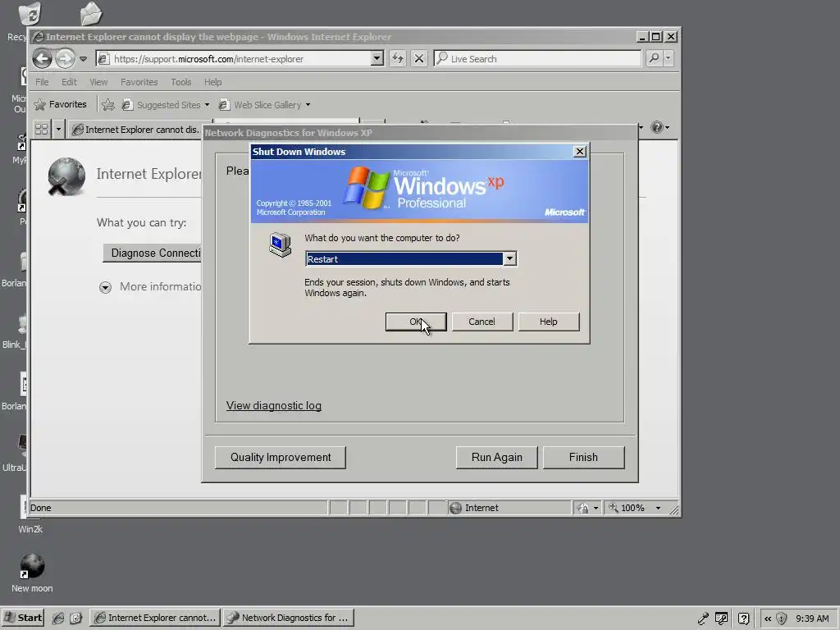Click the protected mode status icon
This screenshot has height=630, width=840.
pos(583,508)
